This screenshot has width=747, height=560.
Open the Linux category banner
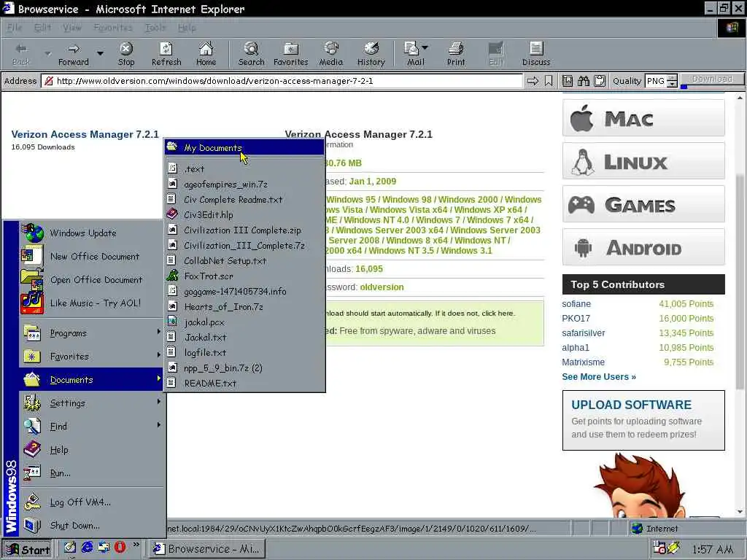[x=643, y=161]
